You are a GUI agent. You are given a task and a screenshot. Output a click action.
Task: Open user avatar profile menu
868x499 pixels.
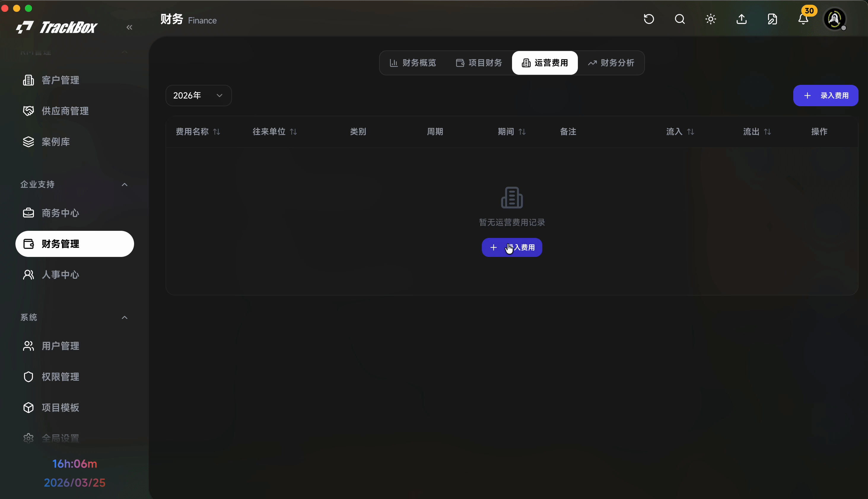834,19
